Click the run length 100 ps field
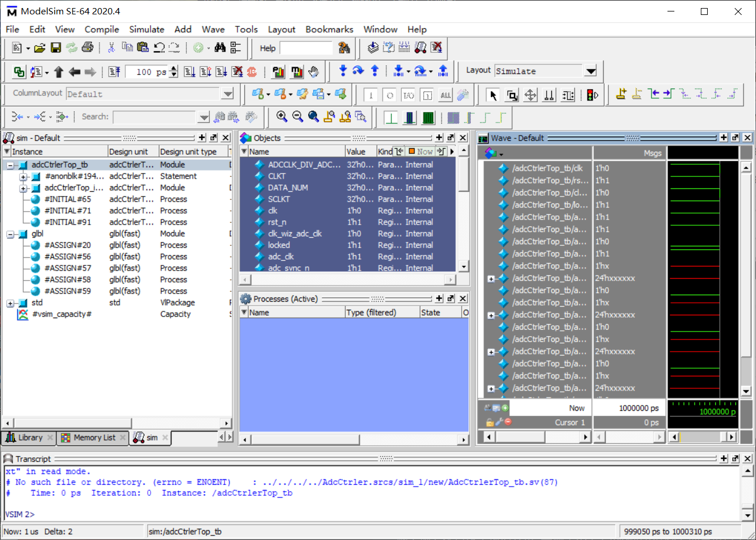Screen dimensions: 756x540 tap(147, 72)
